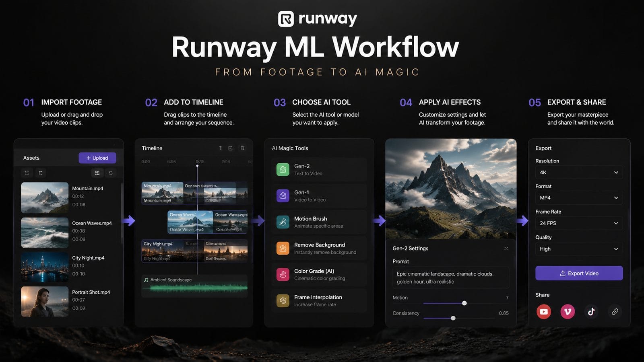Select the Mountain.mp4 thumbnail in Assets

pos(45,197)
